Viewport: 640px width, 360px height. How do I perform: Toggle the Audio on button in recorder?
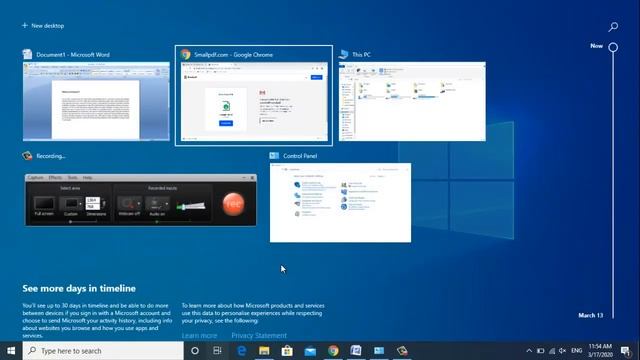(x=157, y=205)
